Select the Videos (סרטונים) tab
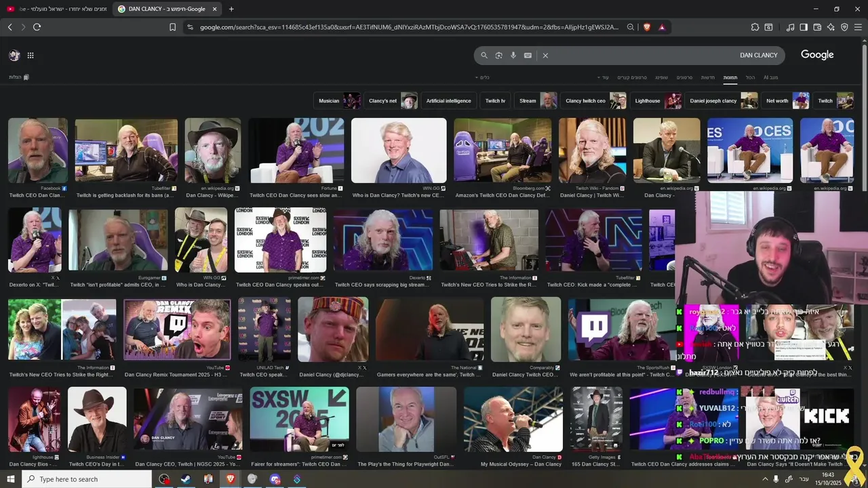Screen dimensions: 868x488 [685, 77]
